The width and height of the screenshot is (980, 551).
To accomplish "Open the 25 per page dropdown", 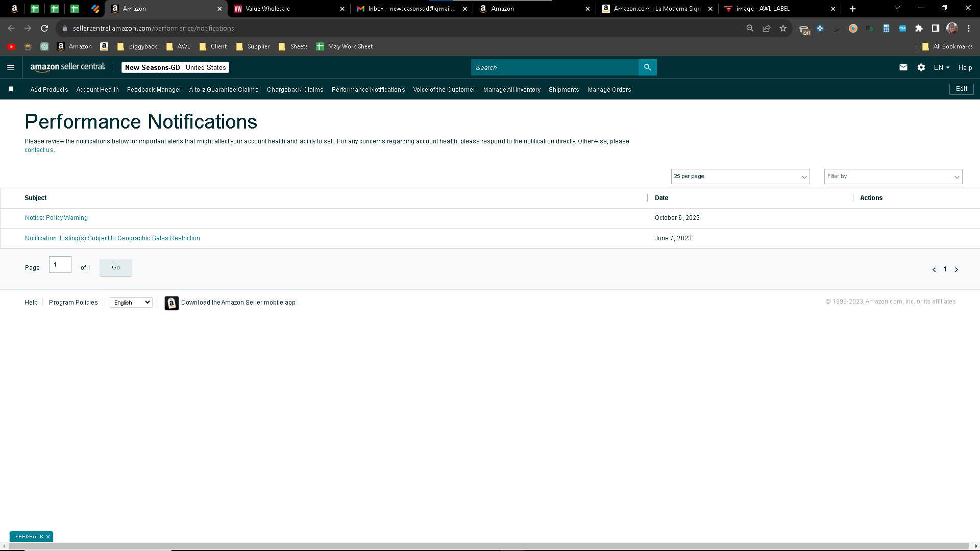I will pyautogui.click(x=740, y=177).
